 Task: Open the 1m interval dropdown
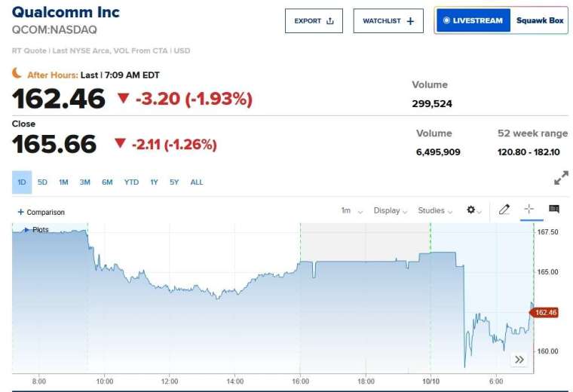351,211
